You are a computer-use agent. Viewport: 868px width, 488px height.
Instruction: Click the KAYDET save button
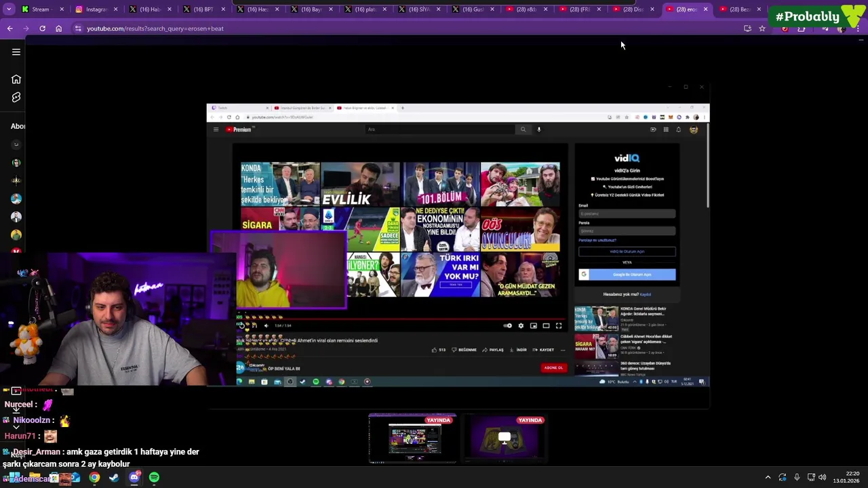tap(543, 350)
